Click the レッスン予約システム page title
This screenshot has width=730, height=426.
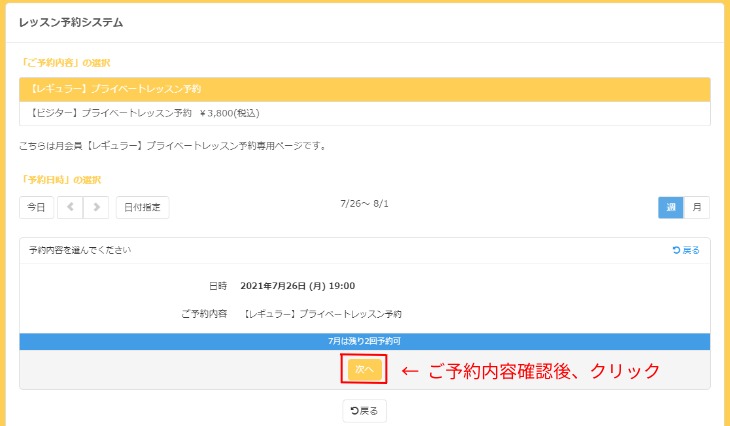(x=71, y=21)
